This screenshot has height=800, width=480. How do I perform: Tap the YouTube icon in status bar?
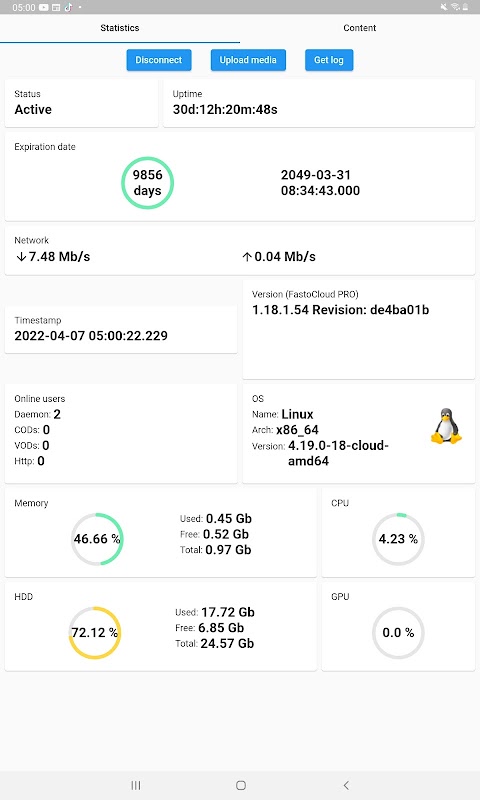coord(44,7)
